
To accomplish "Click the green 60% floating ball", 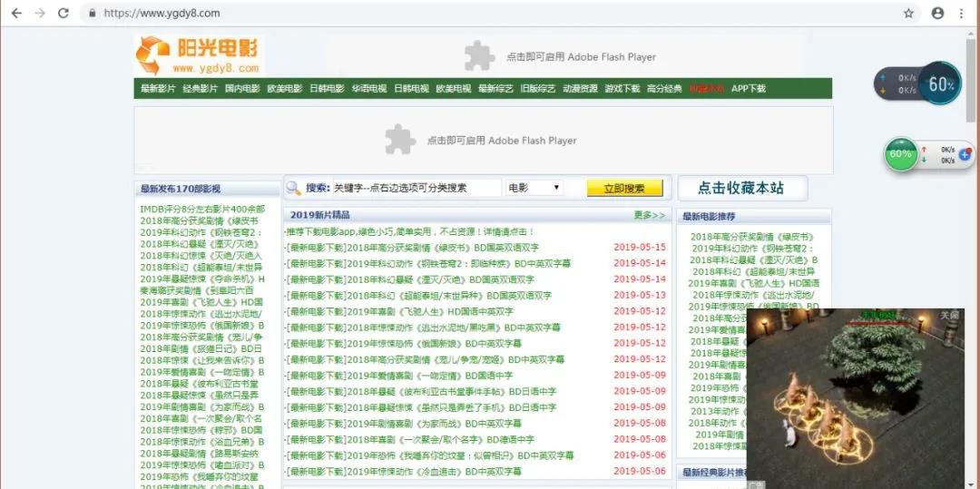I will pos(901,153).
